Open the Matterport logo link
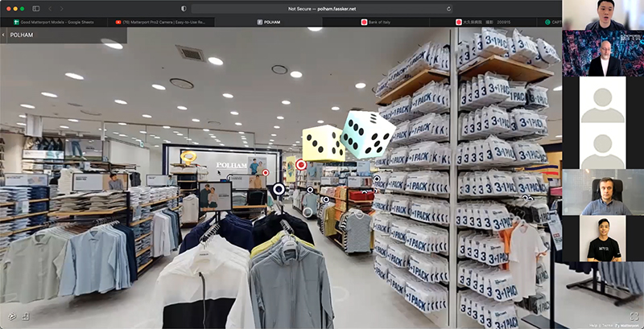 [x=629, y=325]
